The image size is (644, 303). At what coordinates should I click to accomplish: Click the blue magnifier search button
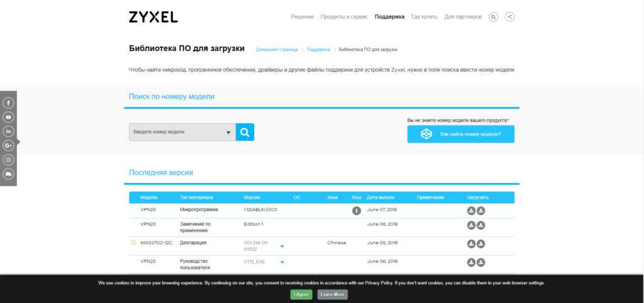click(245, 132)
